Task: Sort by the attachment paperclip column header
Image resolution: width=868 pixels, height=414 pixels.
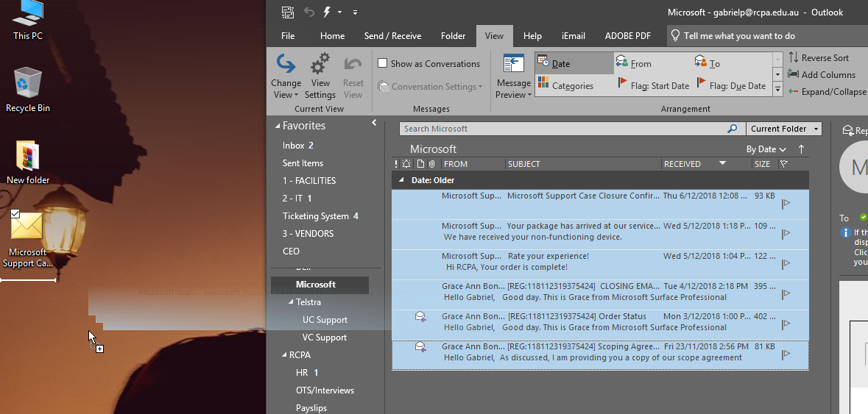Action: [431, 163]
